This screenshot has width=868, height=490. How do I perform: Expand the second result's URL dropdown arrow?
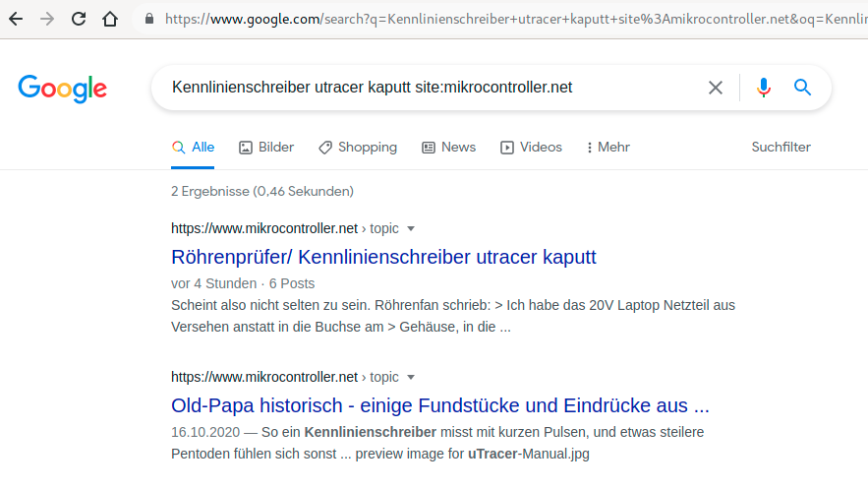[411, 377]
